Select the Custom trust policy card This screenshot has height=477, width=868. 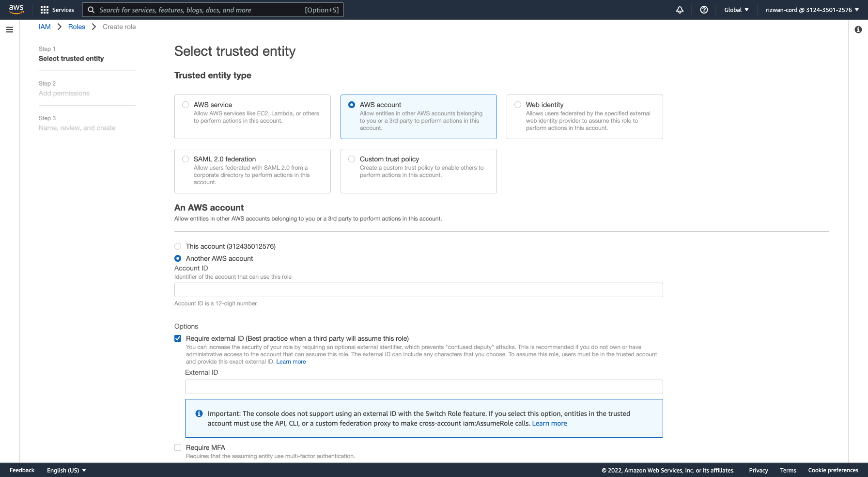tap(418, 171)
